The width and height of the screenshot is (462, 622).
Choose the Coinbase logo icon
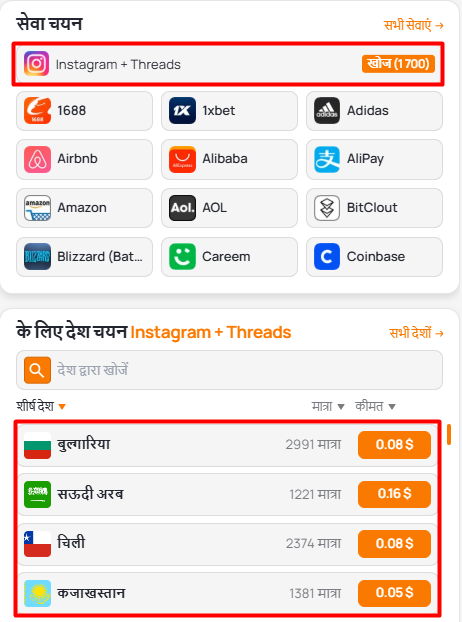point(327,257)
